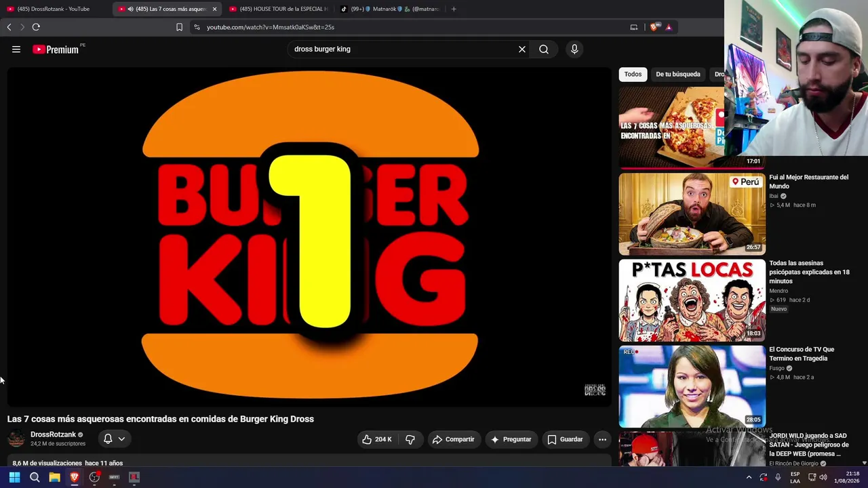
Task: Open 'JORDI WILD jugando a SAD SATAN' title
Action: click(x=808, y=445)
